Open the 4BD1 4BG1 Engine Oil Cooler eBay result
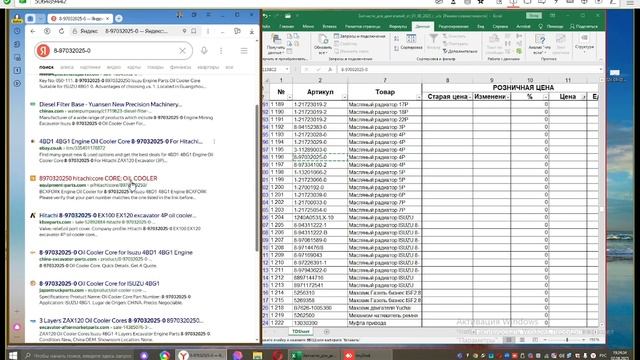 pos(121,141)
